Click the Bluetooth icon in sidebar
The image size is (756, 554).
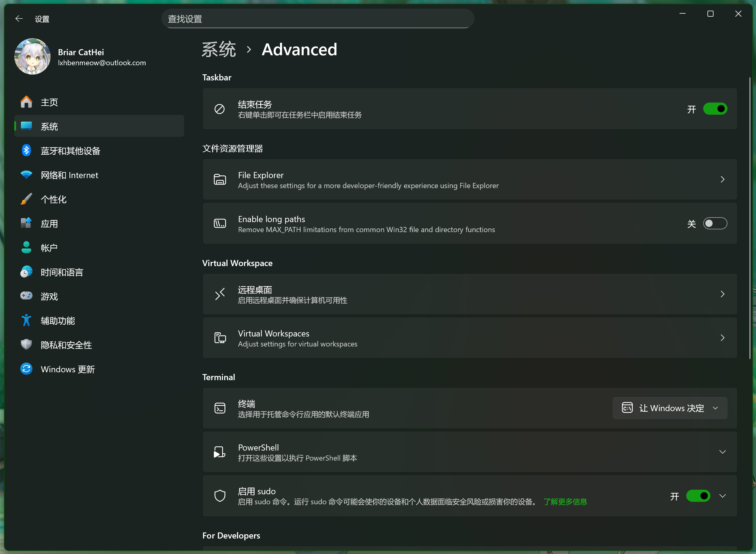[x=26, y=150]
